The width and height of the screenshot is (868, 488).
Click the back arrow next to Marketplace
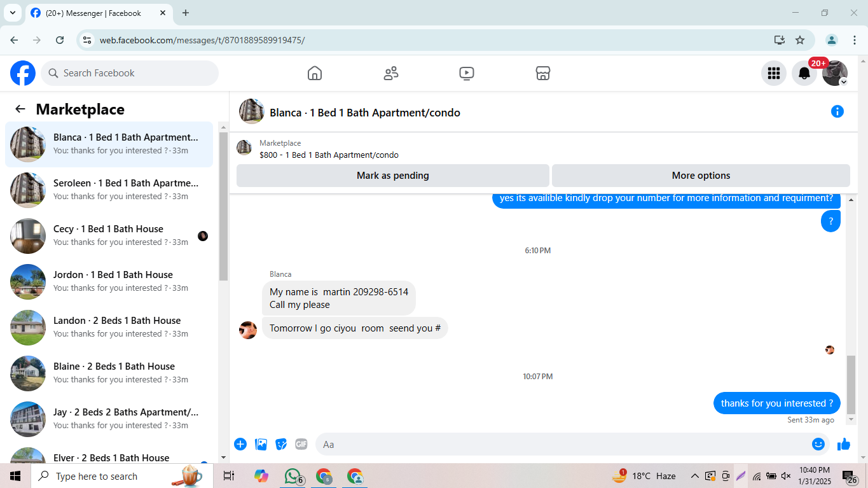click(20, 109)
